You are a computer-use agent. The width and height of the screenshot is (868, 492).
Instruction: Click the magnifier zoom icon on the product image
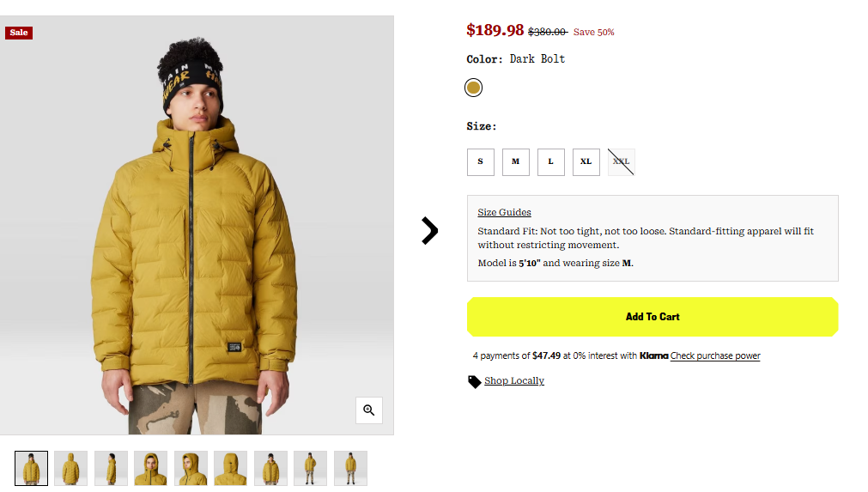pos(369,410)
